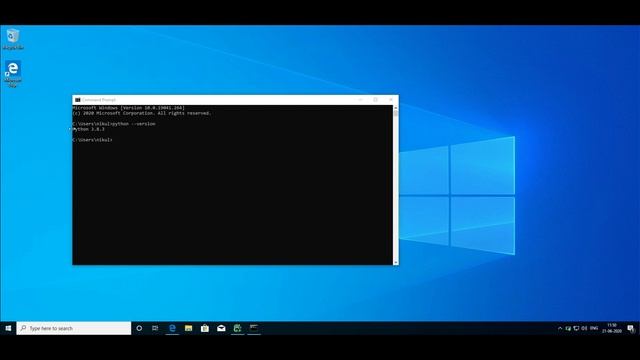The image size is (640, 360).
Task: Click the Command Prompt scrollbar down arrow
Action: [x=396, y=262]
